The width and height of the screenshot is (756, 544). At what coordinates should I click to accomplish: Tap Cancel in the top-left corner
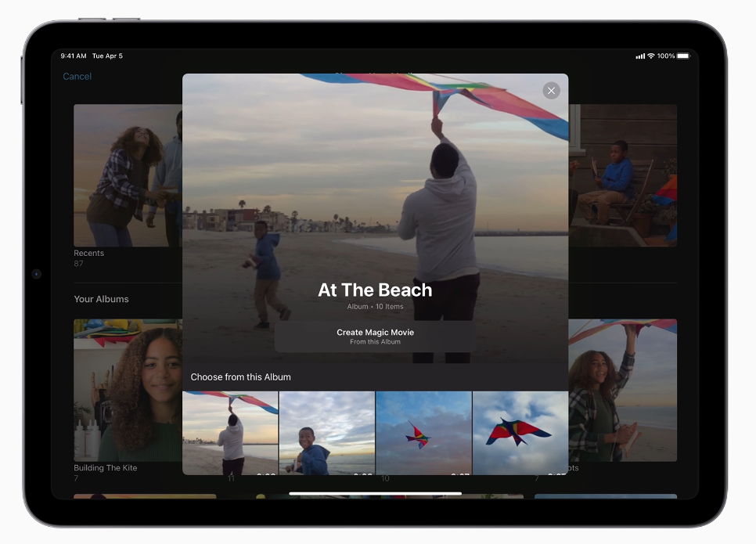[x=77, y=77]
